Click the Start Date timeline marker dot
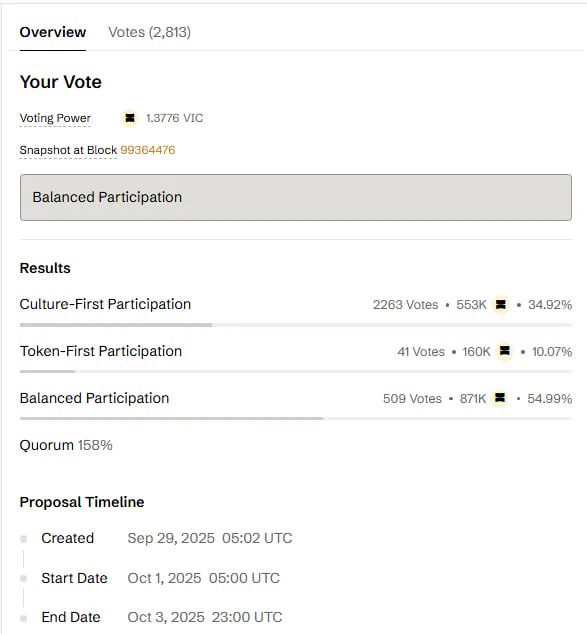Image resolution: width=587 pixels, height=634 pixels. (x=23, y=578)
